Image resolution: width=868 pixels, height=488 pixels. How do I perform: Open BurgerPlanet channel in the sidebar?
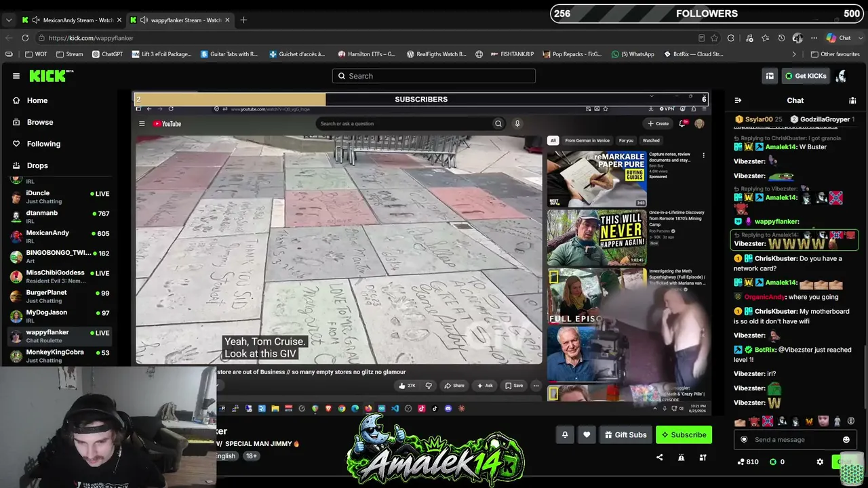60,296
